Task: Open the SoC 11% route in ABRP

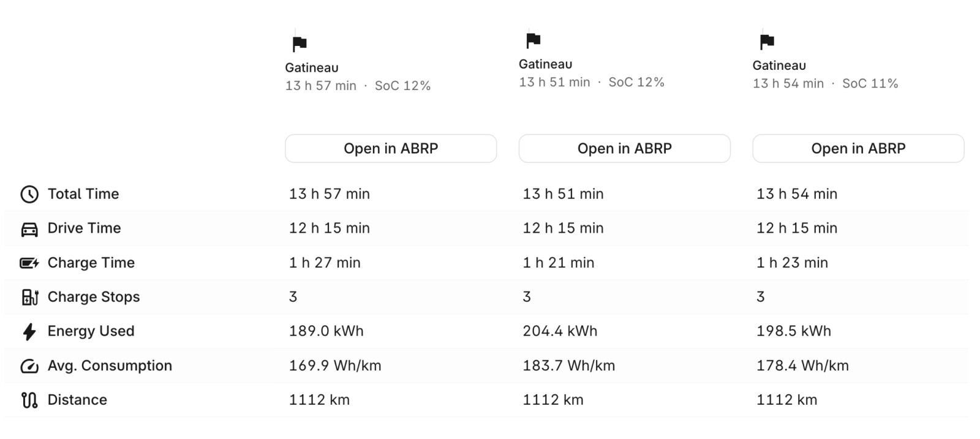Action: click(858, 149)
